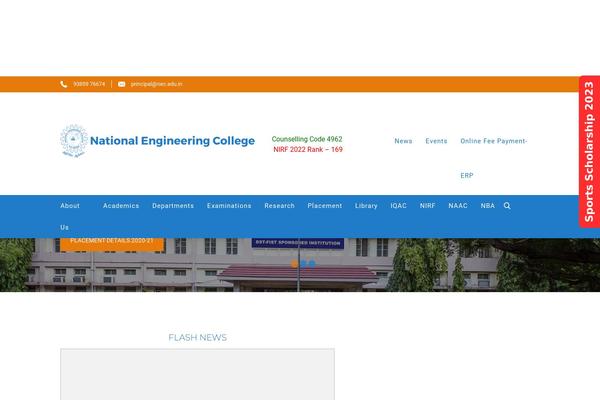600x400 pixels.
Task: Select the third slider dot
Action: (x=312, y=263)
